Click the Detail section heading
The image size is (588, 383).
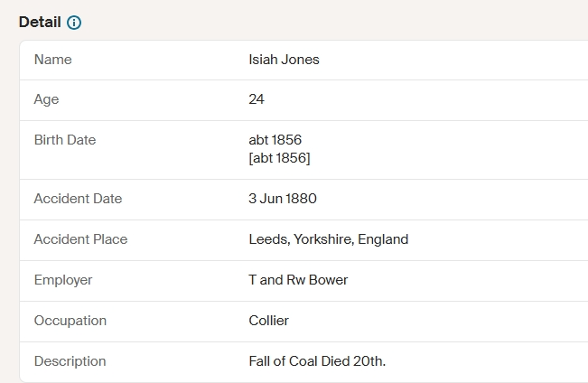(40, 23)
